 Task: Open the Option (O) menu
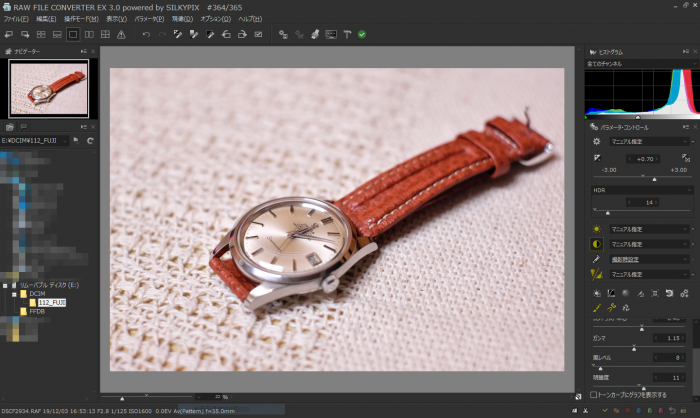216,19
